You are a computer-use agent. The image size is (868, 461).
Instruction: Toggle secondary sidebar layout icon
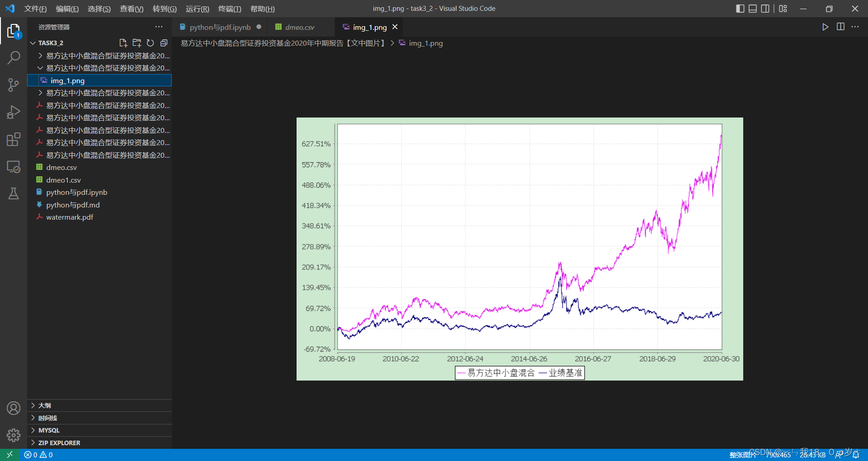pyautogui.click(x=765, y=9)
